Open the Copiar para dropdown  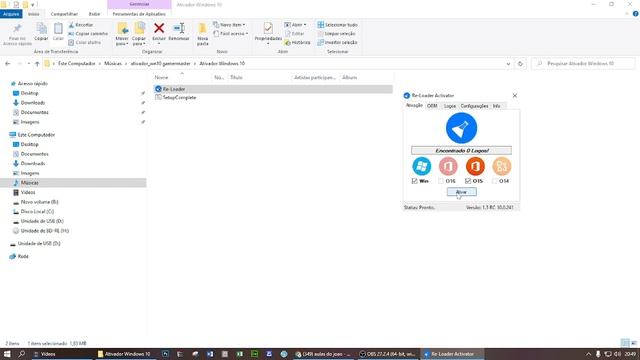pyautogui.click(x=139, y=41)
